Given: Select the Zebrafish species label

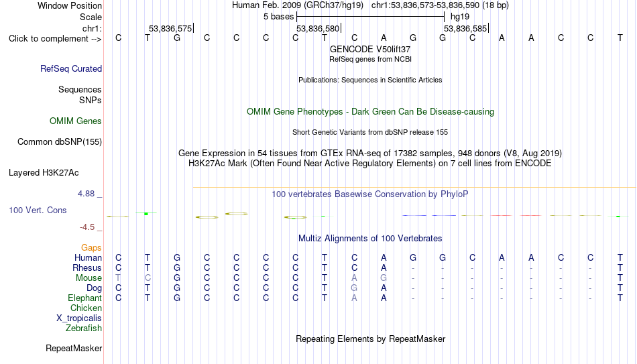Looking at the screenshot, I should (84, 328).
